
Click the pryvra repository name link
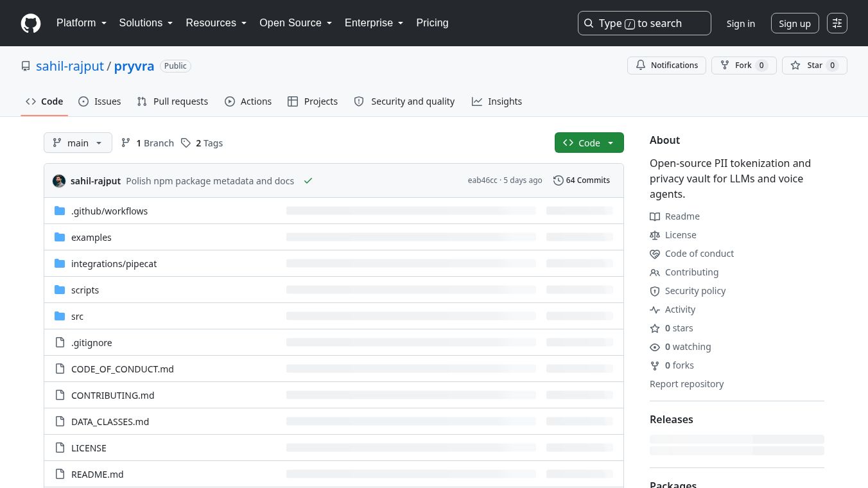134,66
